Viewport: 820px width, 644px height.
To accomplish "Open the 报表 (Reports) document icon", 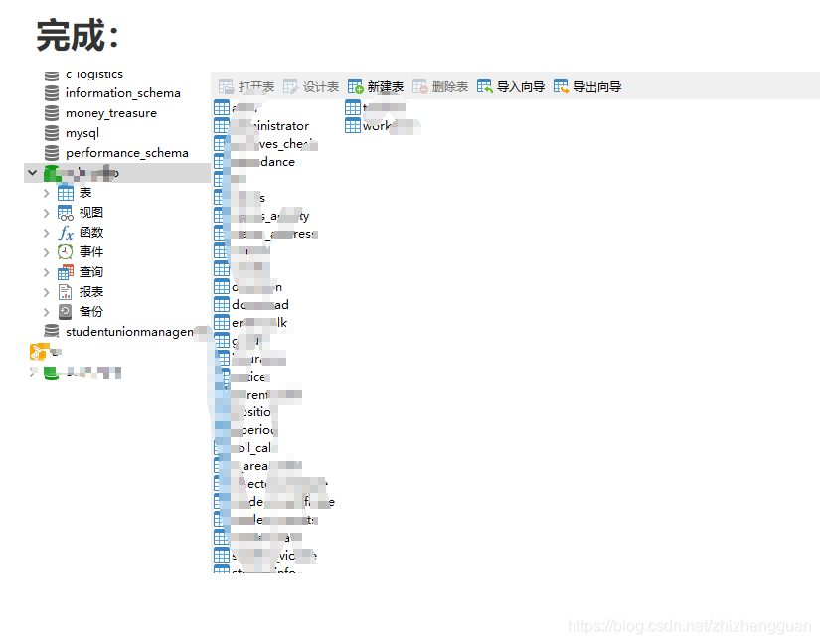I will coord(68,291).
